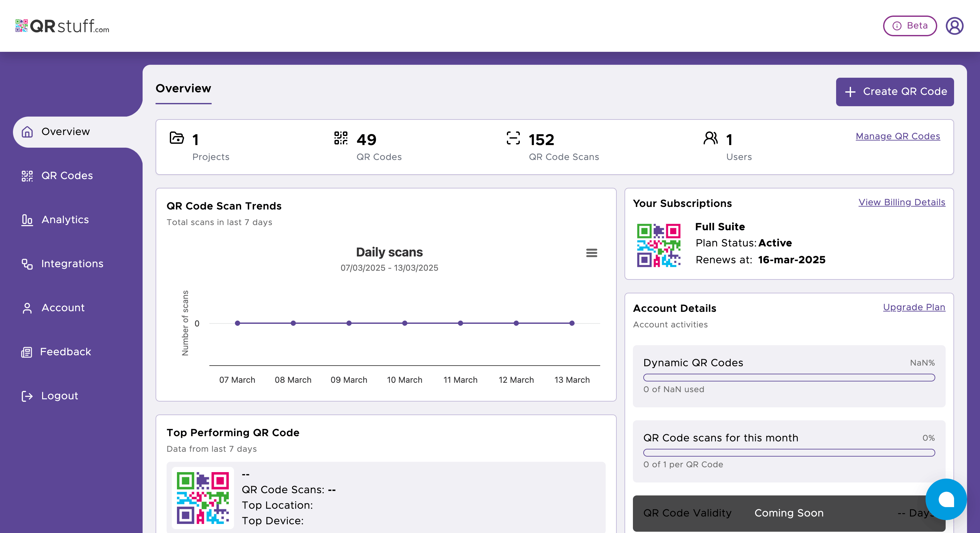Open Analytics from the sidebar

point(65,220)
